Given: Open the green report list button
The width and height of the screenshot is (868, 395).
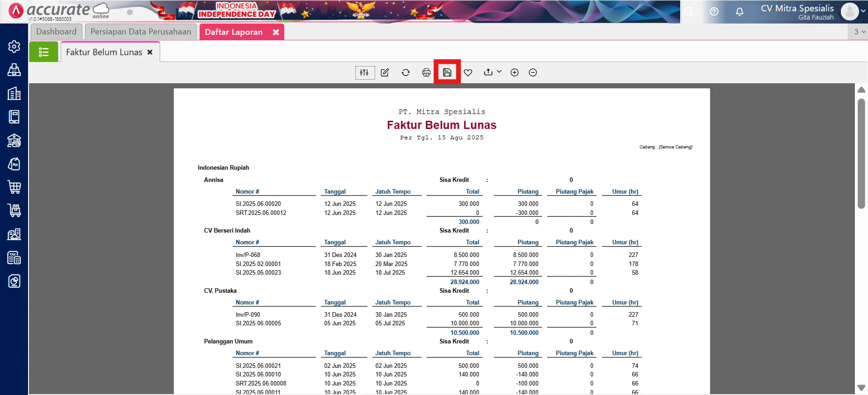Looking at the screenshot, I should tap(43, 52).
